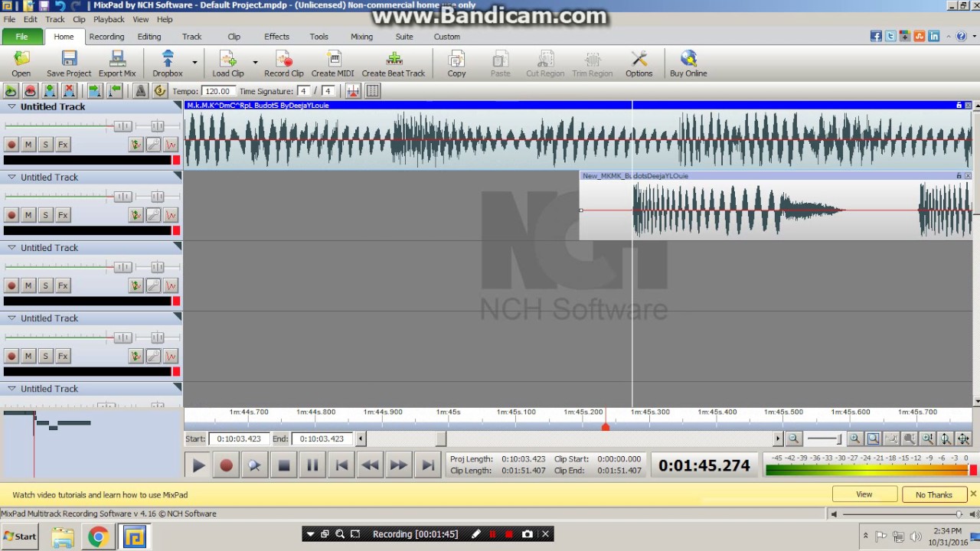
Task: Arm recording on the first Untitled Track
Action: (x=11, y=145)
